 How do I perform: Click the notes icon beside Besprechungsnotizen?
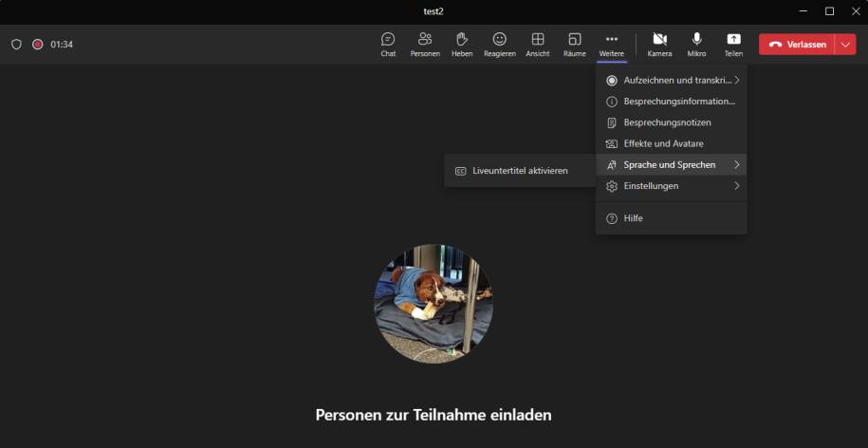point(612,123)
